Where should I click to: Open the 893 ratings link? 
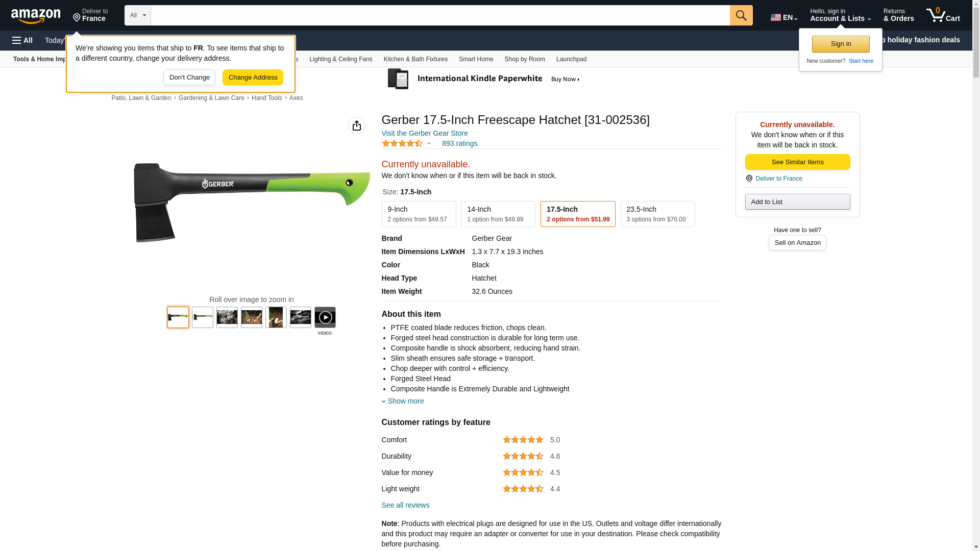[x=459, y=143]
